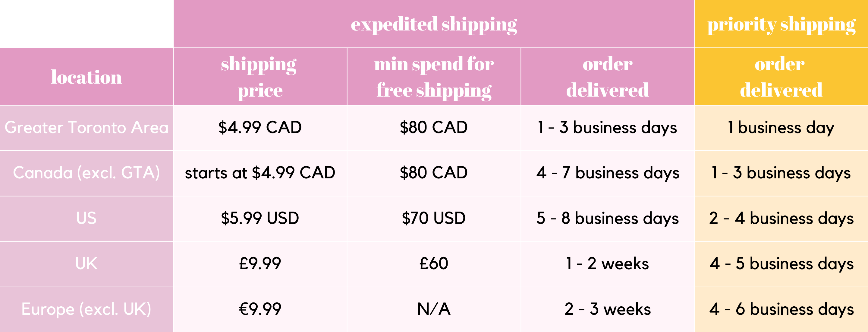Click the "N/A" cell for Europe
Viewport: 868px width, 332px height.
point(434,309)
